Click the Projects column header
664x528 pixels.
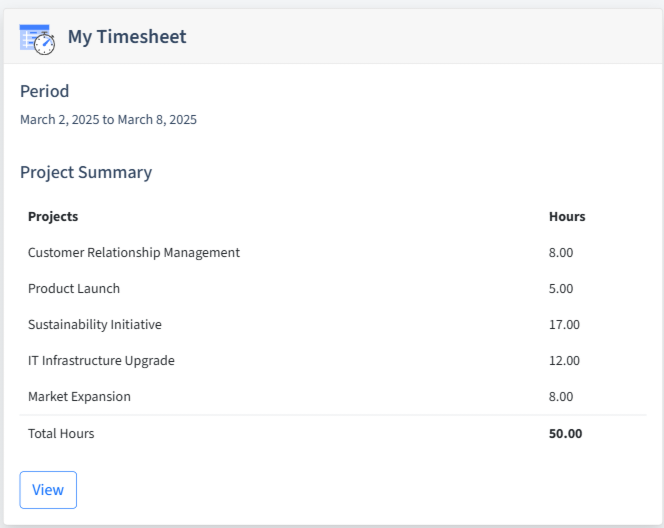(x=53, y=216)
